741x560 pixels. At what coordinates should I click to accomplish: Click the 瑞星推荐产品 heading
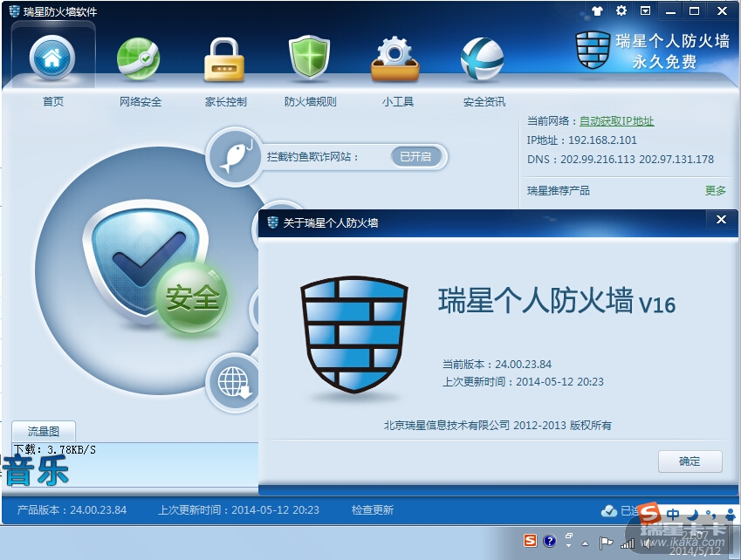pos(559,190)
